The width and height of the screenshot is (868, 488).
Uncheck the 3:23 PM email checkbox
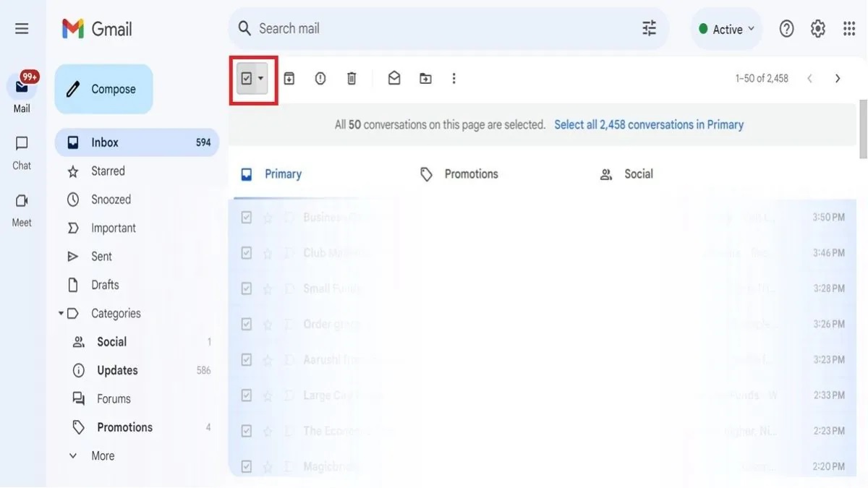247,359
